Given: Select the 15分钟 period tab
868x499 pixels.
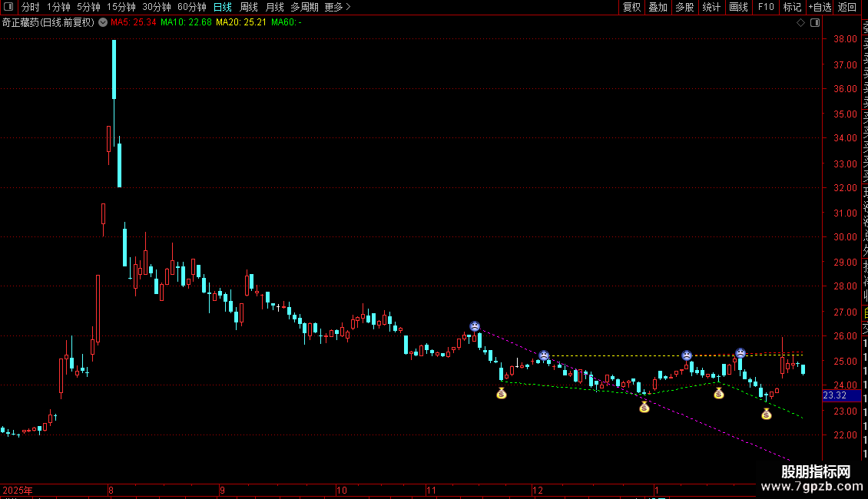Looking at the screenshot, I should pyautogui.click(x=121, y=7).
